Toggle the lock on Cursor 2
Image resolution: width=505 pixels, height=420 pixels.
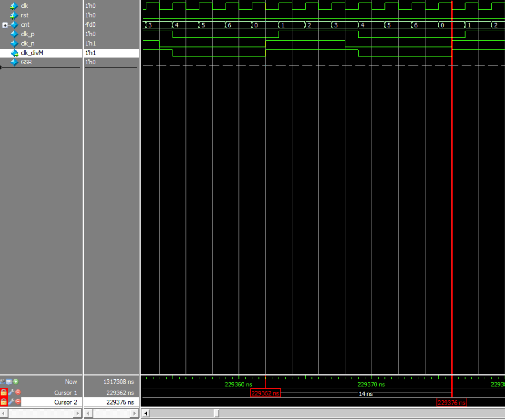pos(4,402)
